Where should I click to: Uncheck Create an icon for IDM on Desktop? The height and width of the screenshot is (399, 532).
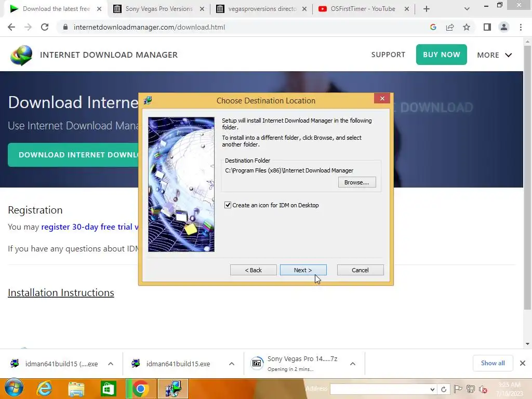pos(228,205)
